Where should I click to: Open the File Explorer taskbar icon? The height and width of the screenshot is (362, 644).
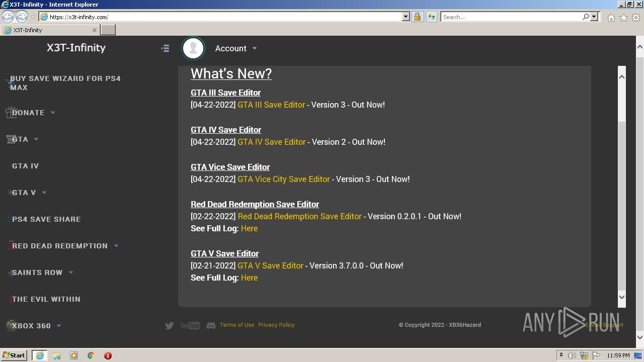click(x=57, y=355)
